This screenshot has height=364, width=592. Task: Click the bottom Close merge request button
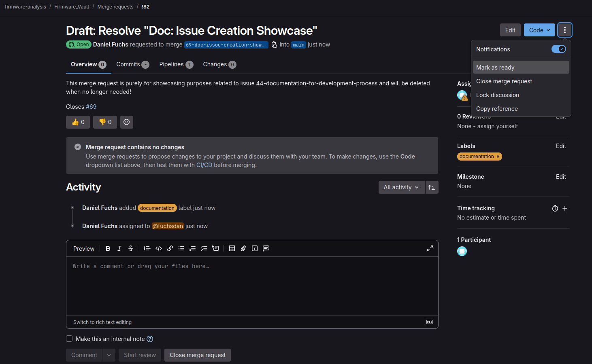198,355
